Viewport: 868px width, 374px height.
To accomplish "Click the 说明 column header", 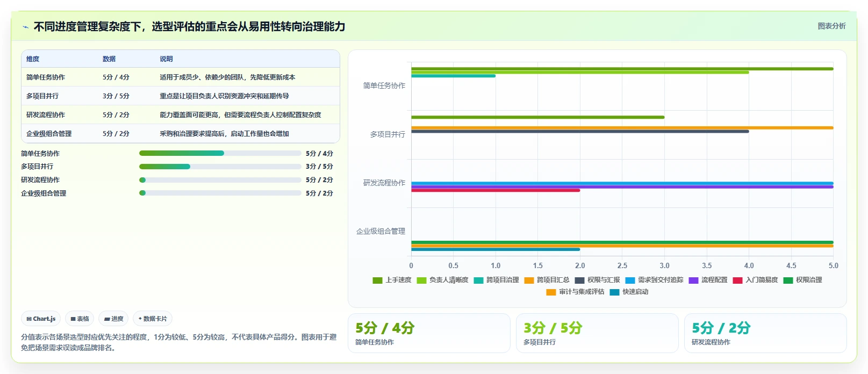I will [166, 59].
